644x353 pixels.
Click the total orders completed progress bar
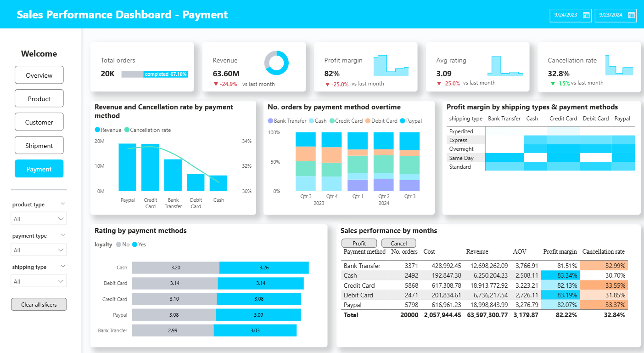tap(155, 74)
